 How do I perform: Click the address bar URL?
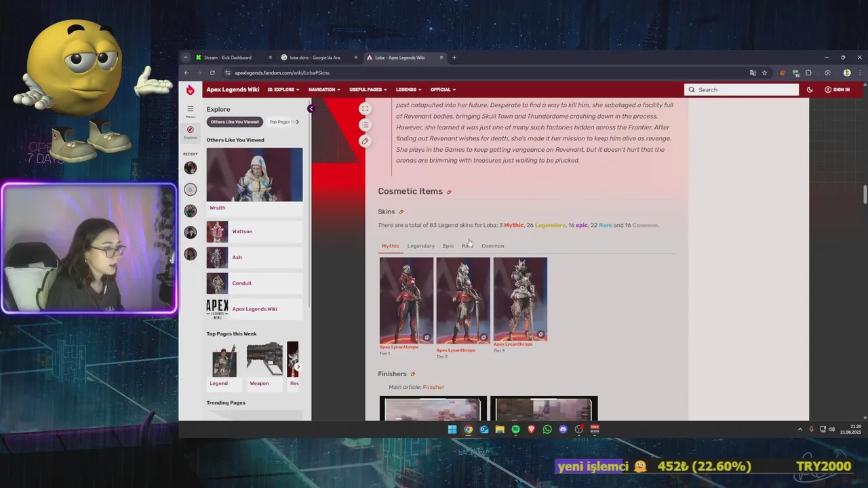tap(282, 73)
